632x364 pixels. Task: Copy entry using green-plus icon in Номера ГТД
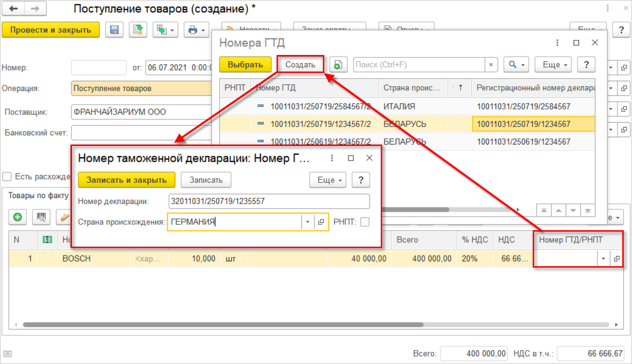click(338, 64)
